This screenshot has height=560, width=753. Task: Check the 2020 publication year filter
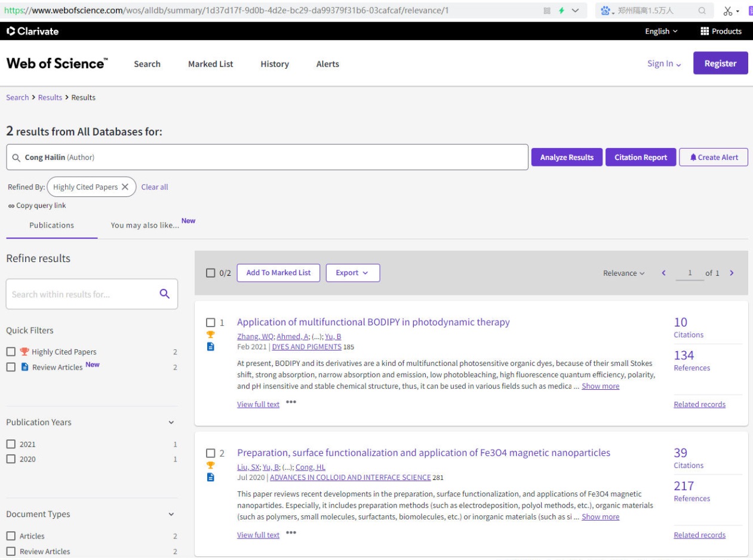tap(10, 459)
